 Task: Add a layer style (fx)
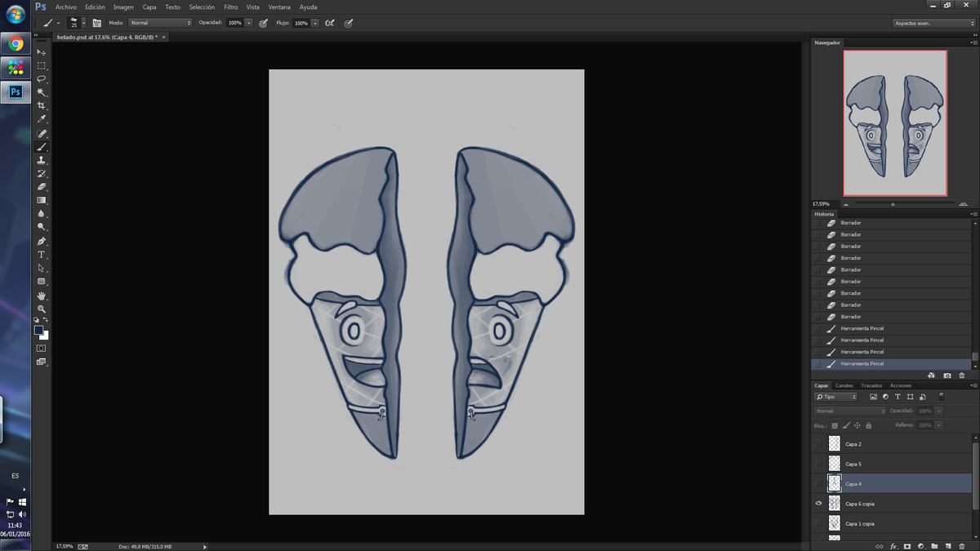893,545
